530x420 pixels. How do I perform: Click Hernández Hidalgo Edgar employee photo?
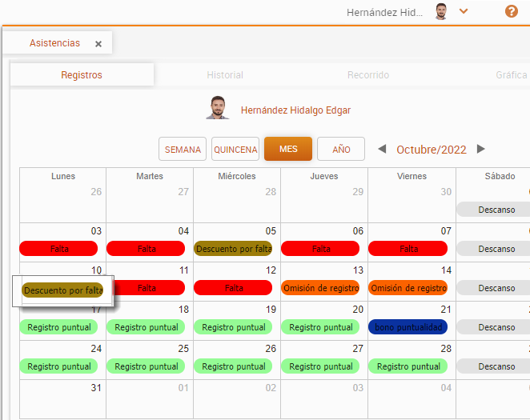(217, 108)
